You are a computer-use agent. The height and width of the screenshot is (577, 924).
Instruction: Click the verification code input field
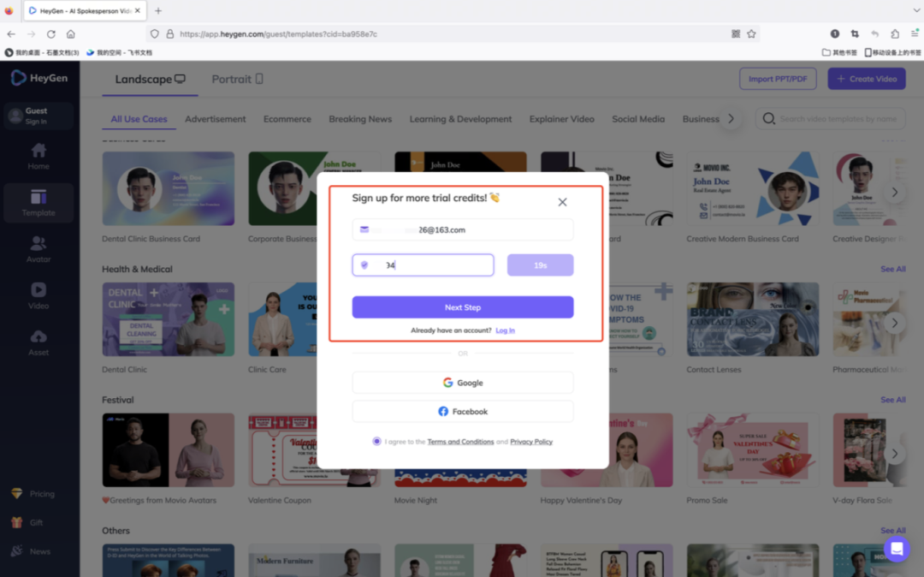(x=423, y=265)
